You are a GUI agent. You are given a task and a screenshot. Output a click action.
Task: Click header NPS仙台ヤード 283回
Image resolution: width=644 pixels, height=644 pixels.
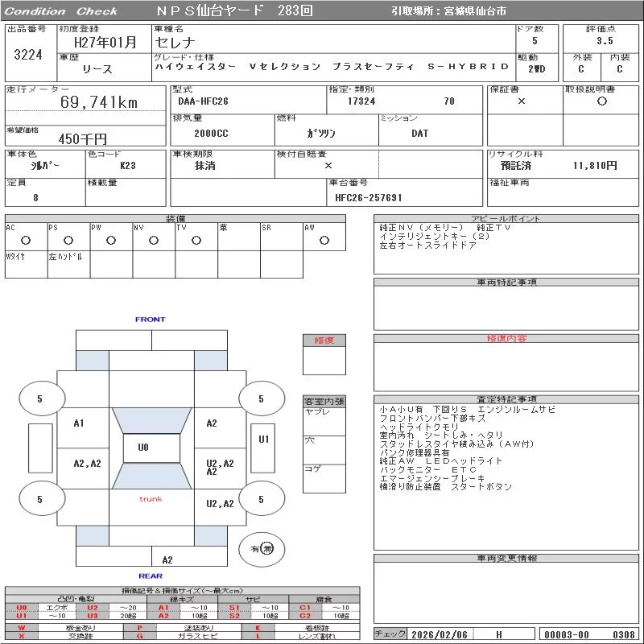pos(234,10)
